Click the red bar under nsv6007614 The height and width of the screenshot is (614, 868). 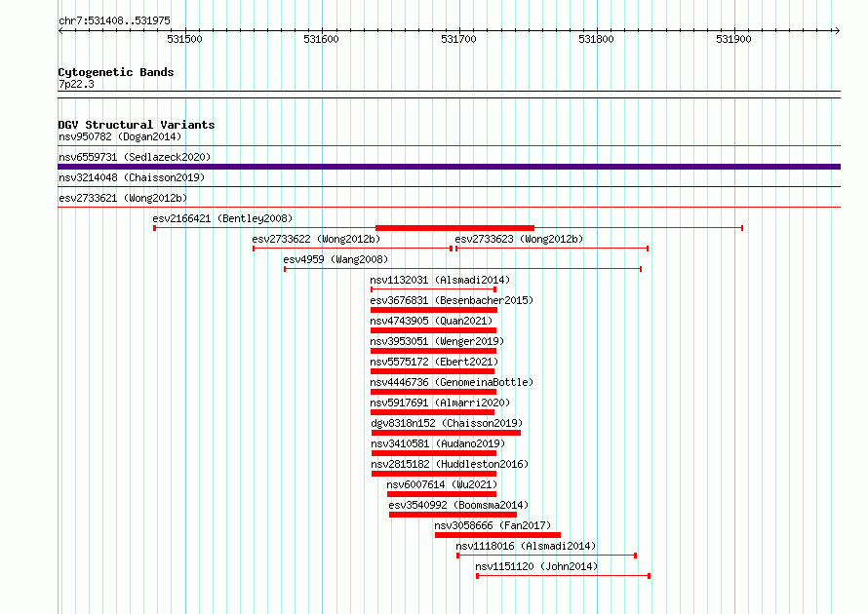[x=442, y=494]
